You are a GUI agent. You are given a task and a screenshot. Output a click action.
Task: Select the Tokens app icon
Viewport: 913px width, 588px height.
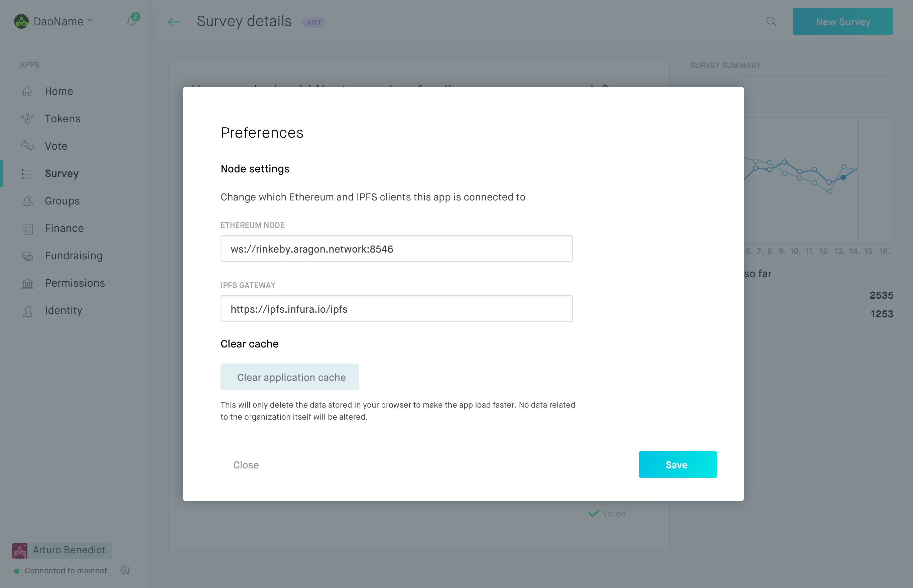(x=27, y=118)
